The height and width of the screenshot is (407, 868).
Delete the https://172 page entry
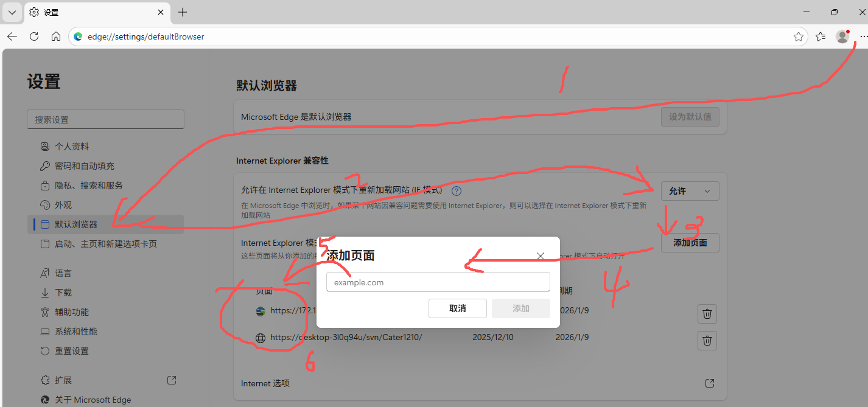point(707,314)
